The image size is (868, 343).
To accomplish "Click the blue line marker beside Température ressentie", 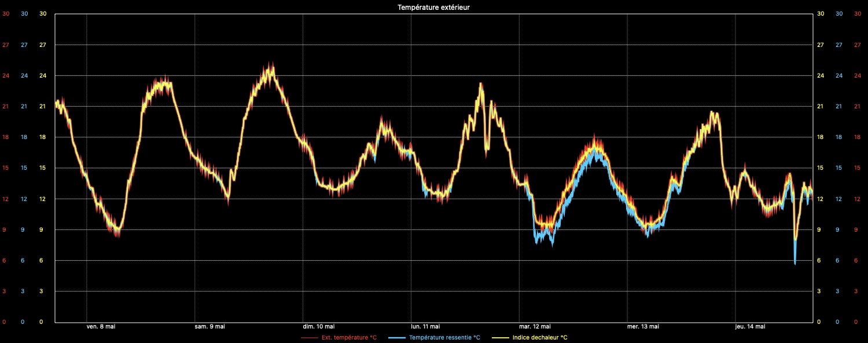I will coord(396,337).
